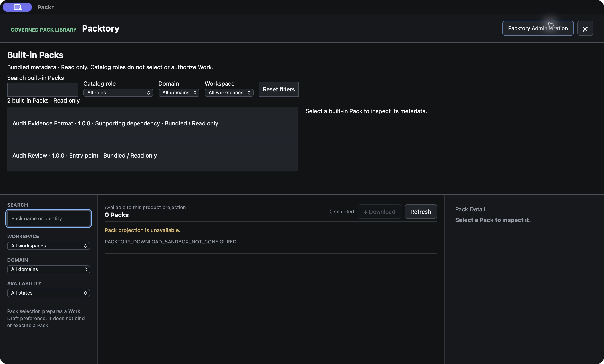Select the Audit Evidence Format pack row
The height and width of the screenshot is (364, 604).
pyautogui.click(x=153, y=123)
